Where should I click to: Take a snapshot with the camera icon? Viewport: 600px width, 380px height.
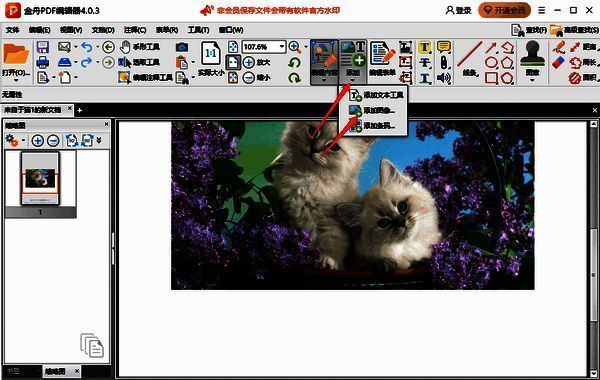click(182, 47)
